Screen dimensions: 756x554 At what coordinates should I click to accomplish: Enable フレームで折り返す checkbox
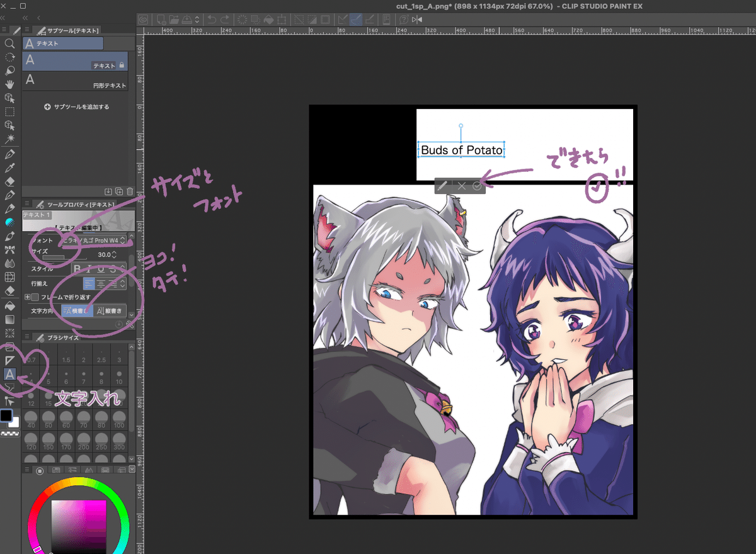pyautogui.click(x=35, y=297)
